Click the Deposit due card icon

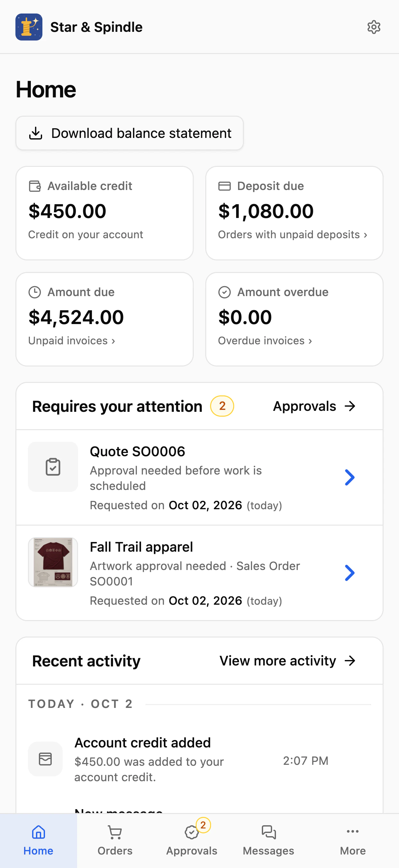[225, 186]
